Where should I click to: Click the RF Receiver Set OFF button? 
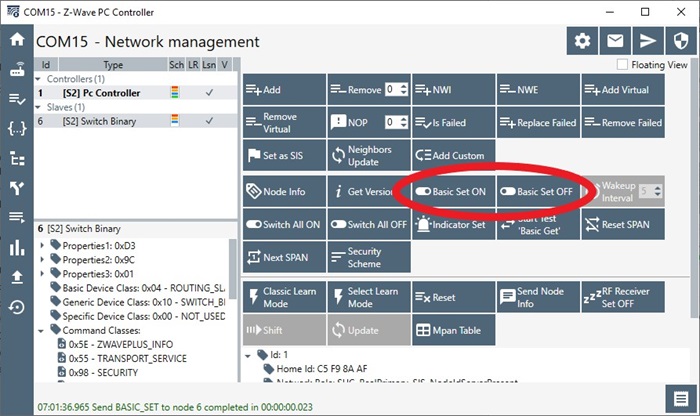[x=623, y=297]
